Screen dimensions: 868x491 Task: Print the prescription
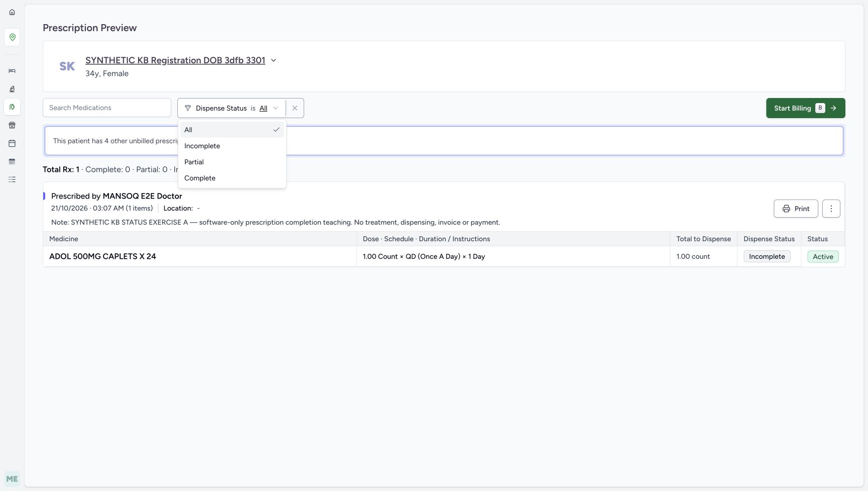(796, 209)
